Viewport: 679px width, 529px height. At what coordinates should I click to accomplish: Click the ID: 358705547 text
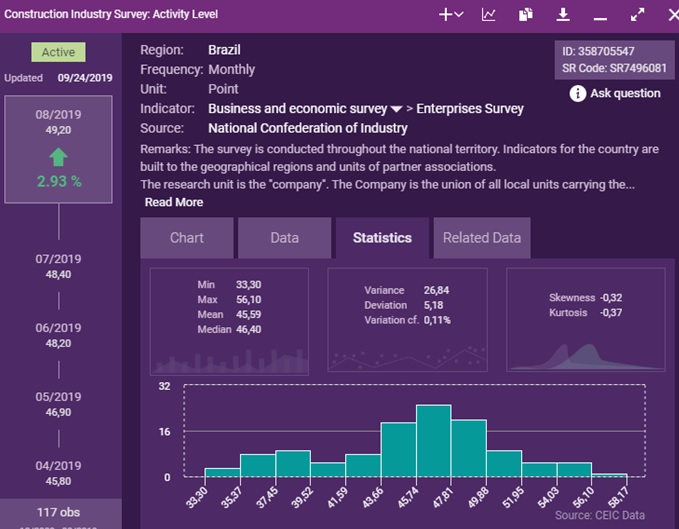[598, 52]
